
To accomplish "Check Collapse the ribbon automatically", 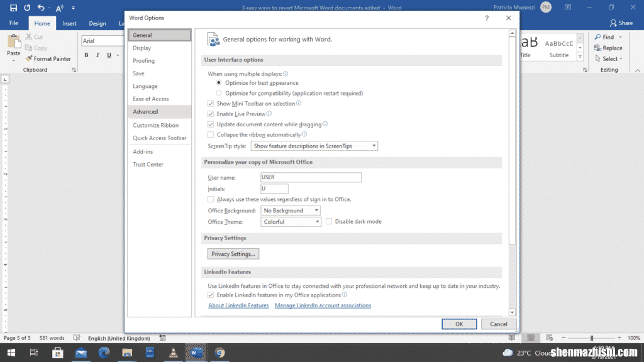I will [211, 134].
